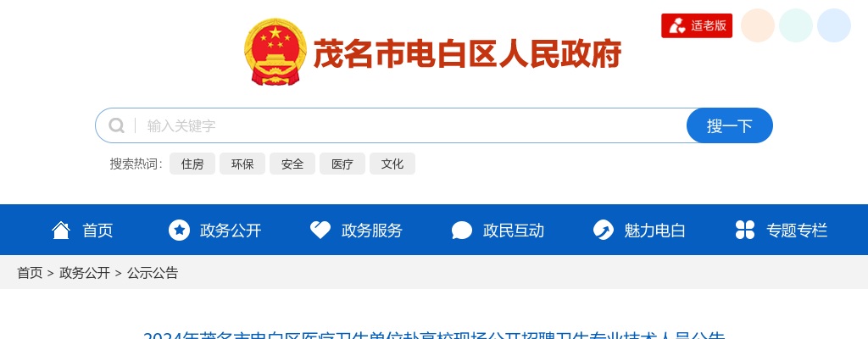Click the chat bubble icon beside 政民互动
Image resolution: width=868 pixels, height=339 pixels.
[462, 231]
